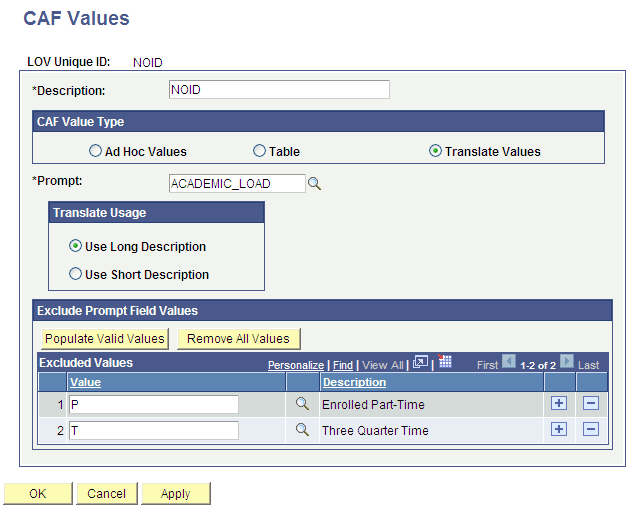This screenshot has height=509, width=633.
Task: Choose the Translate Values radio button
Action: point(435,151)
